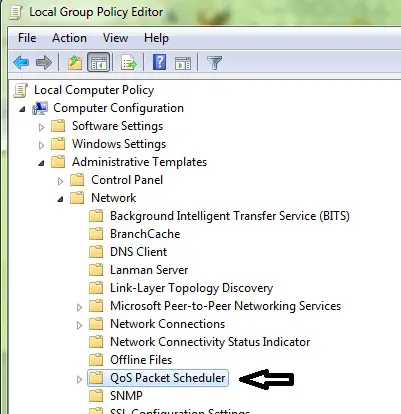This screenshot has height=414, width=401.
Task: Click the blue Back arrow toolbar icon
Action: 21,62
